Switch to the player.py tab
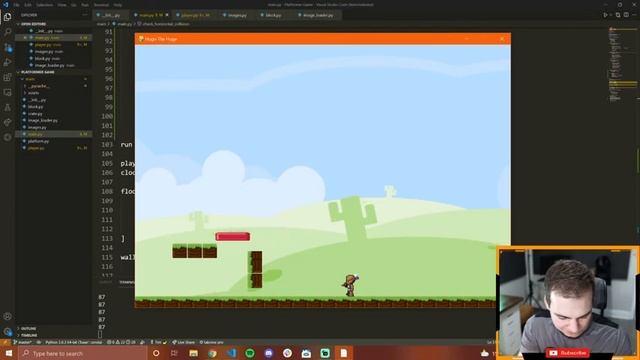The height and width of the screenshot is (360, 640). [195, 15]
